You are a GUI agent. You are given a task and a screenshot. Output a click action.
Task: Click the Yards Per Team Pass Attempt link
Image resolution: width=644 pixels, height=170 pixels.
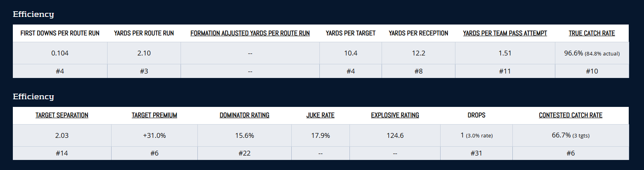pos(505,33)
